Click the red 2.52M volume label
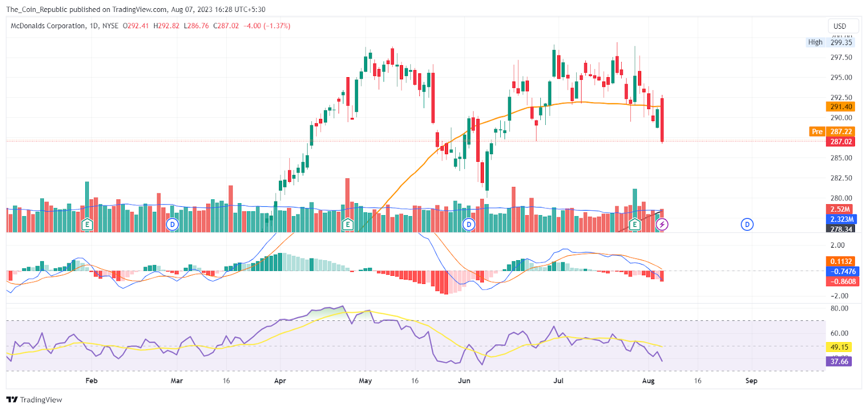Viewport: 868px width, 410px height. [x=840, y=209]
